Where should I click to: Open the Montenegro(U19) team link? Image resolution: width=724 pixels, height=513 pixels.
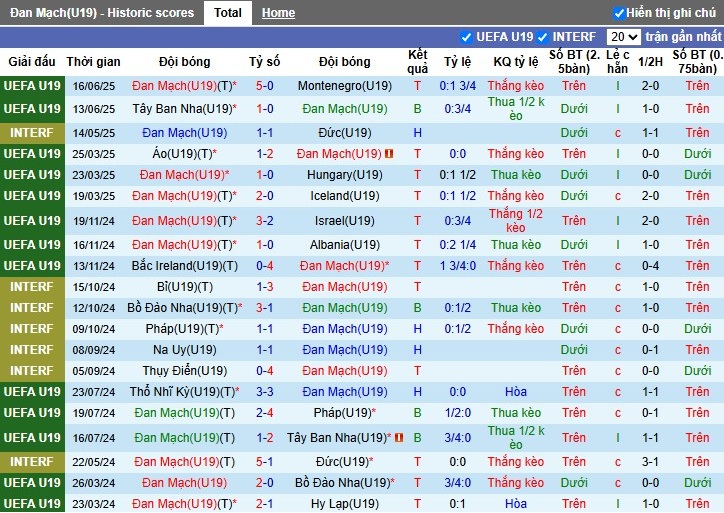coord(344,86)
